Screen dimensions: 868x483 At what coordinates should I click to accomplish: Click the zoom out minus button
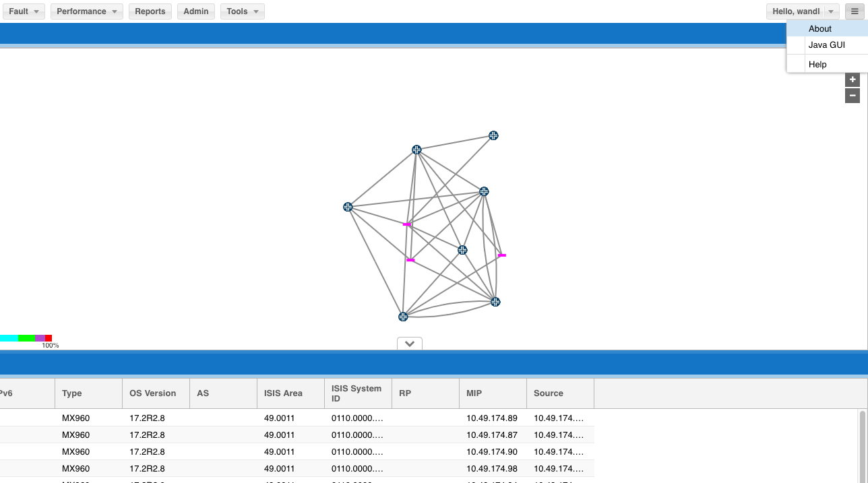click(x=852, y=96)
